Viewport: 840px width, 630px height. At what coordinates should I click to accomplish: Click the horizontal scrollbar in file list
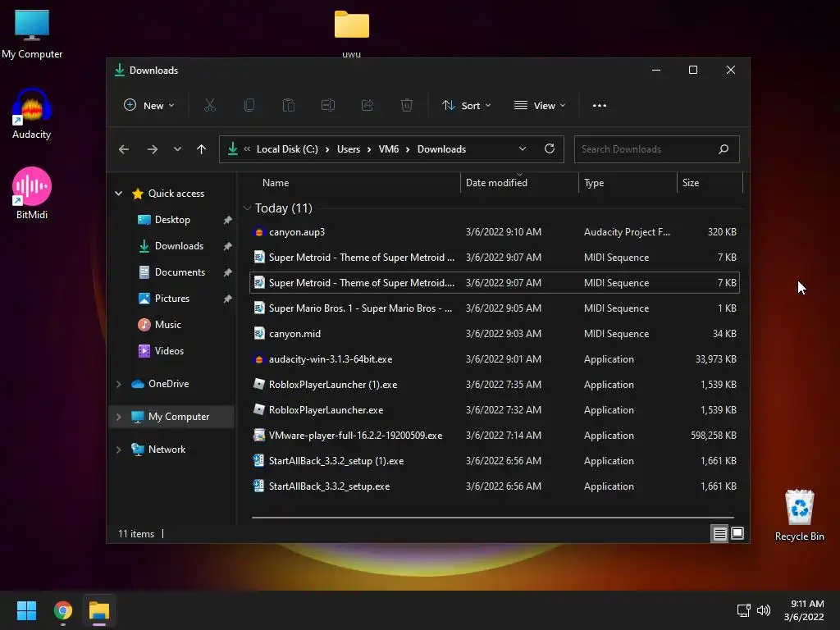(x=493, y=518)
